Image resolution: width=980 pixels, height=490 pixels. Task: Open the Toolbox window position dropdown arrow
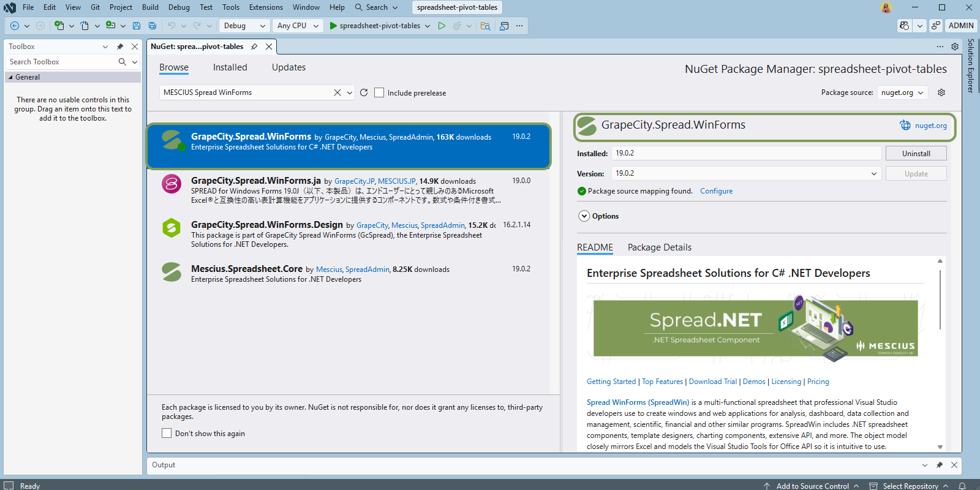point(105,47)
